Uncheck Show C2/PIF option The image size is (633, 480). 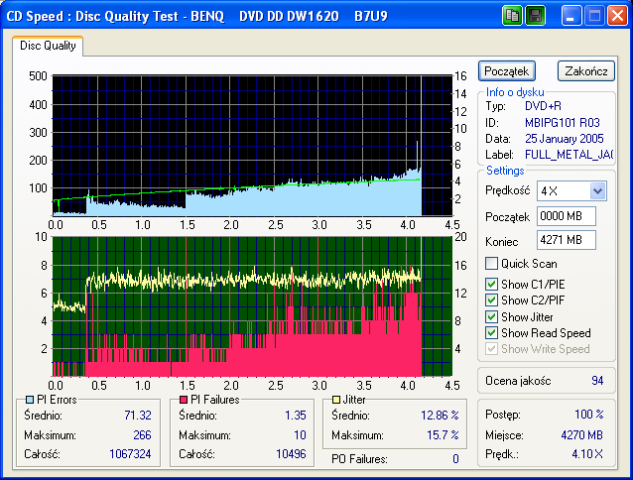click(491, 300)
